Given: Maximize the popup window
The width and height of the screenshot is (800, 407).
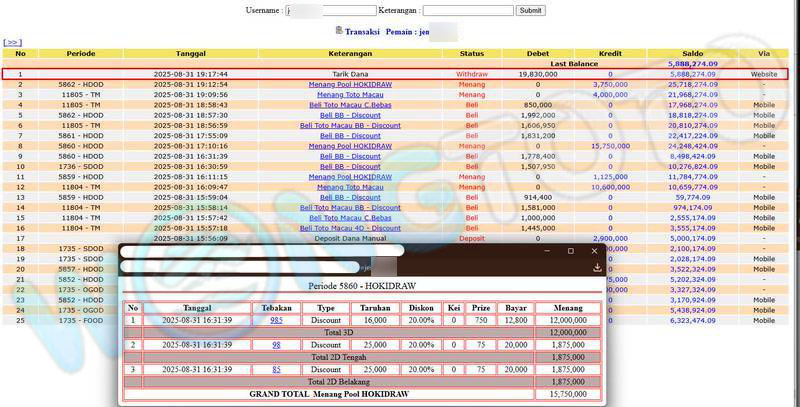Looking at the screenshot, I should tap(570, 251).
